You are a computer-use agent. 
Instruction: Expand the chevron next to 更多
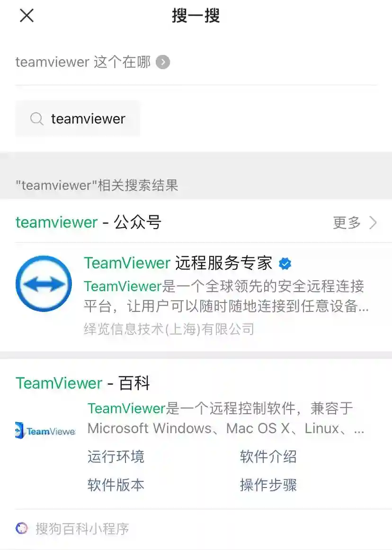tap(374, 222)
